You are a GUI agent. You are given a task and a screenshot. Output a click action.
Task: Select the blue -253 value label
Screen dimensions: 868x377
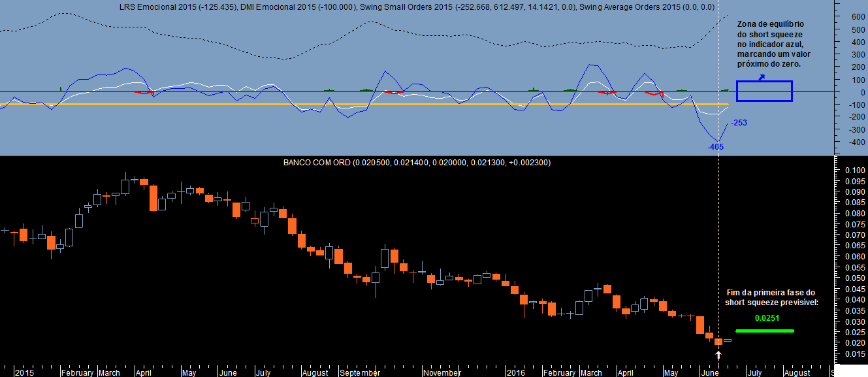tap(739, 123)
